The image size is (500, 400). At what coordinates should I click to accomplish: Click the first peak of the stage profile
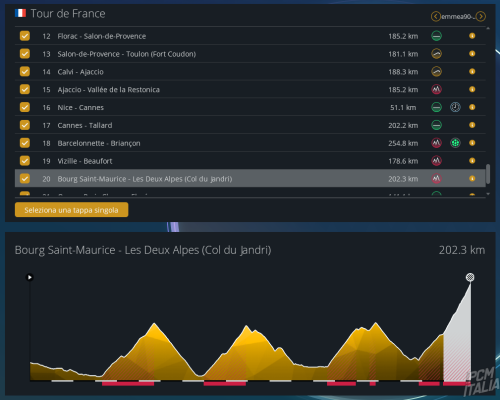pos(154,324)
